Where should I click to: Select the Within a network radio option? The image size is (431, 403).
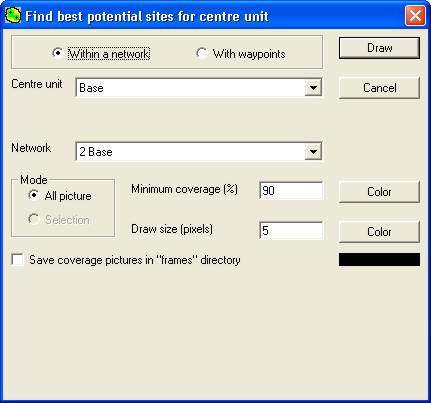click(57, 53)
